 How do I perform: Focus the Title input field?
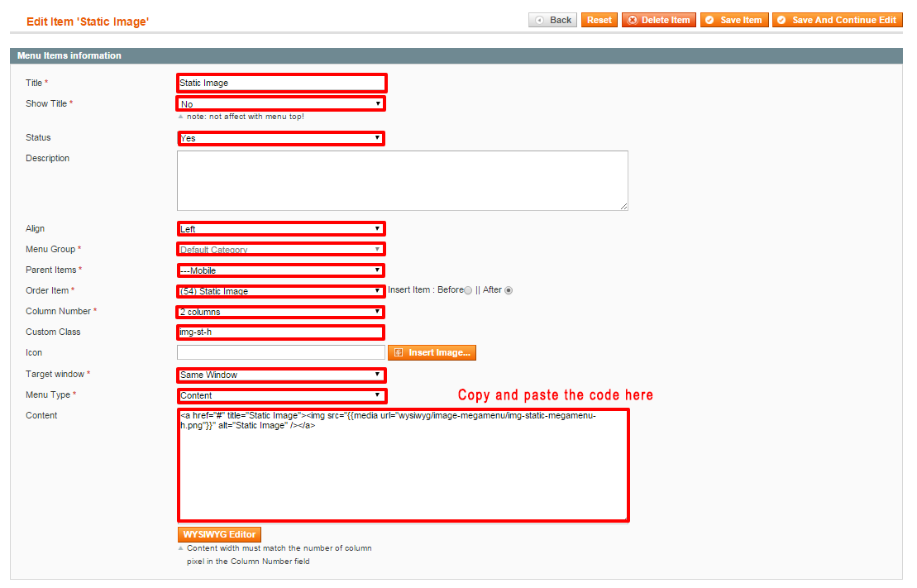point(281,83)
